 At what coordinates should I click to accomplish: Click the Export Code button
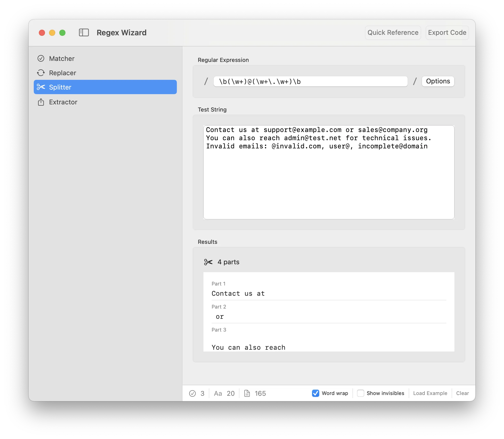pyautogui.click(x=447, y=33)
